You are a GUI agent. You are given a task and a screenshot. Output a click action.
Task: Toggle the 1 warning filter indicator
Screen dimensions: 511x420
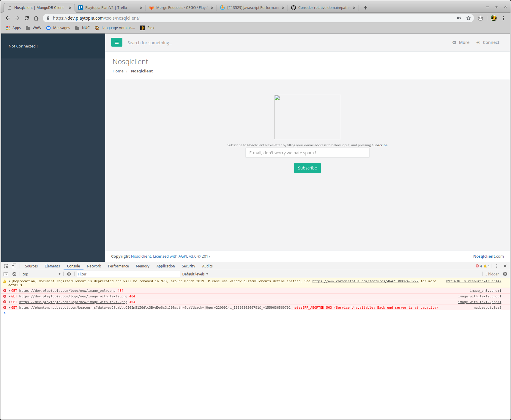pyautogui.click(x=487, y=266)
